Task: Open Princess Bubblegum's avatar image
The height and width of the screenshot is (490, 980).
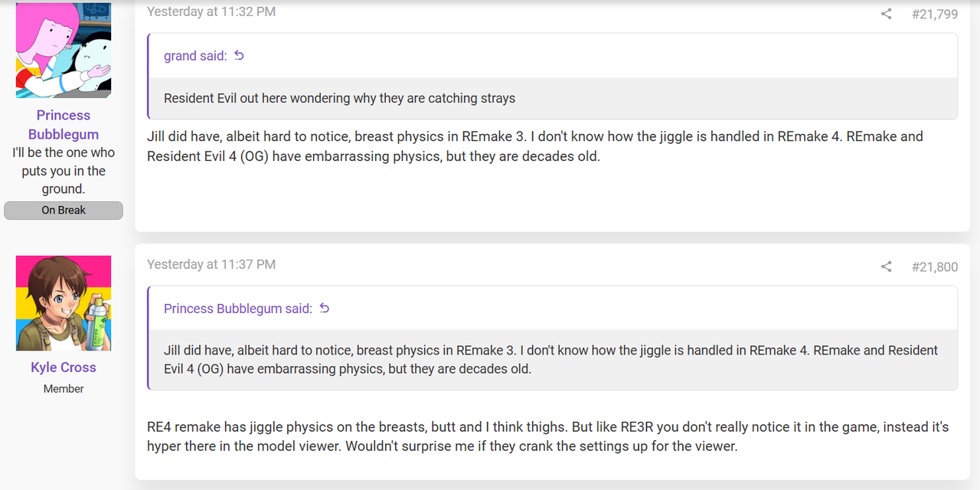Action: 64,49
